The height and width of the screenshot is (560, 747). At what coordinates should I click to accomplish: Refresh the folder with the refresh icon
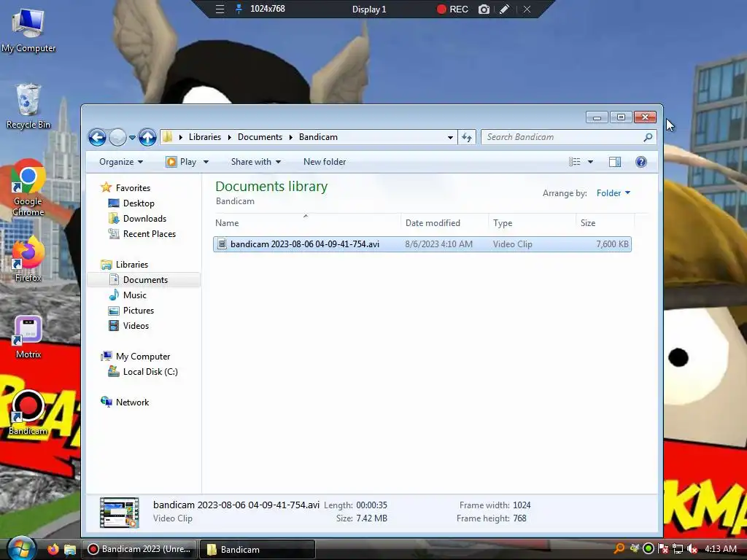coord(467,137)
